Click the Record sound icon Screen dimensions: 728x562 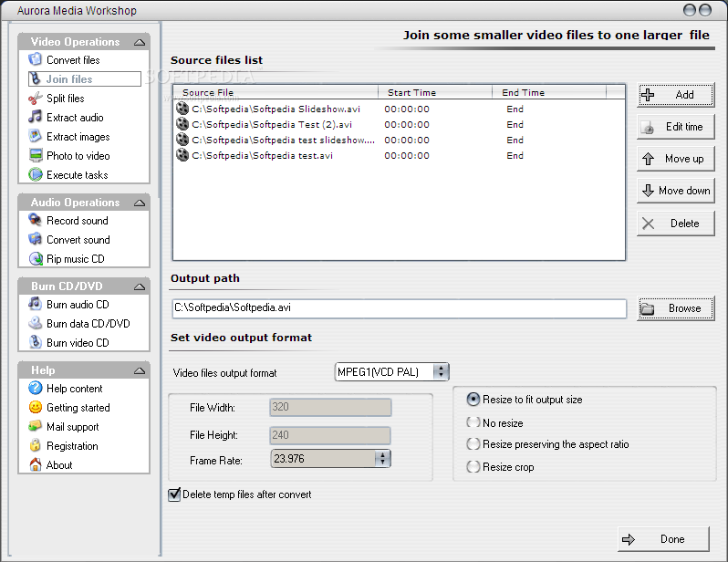(36, 220)
